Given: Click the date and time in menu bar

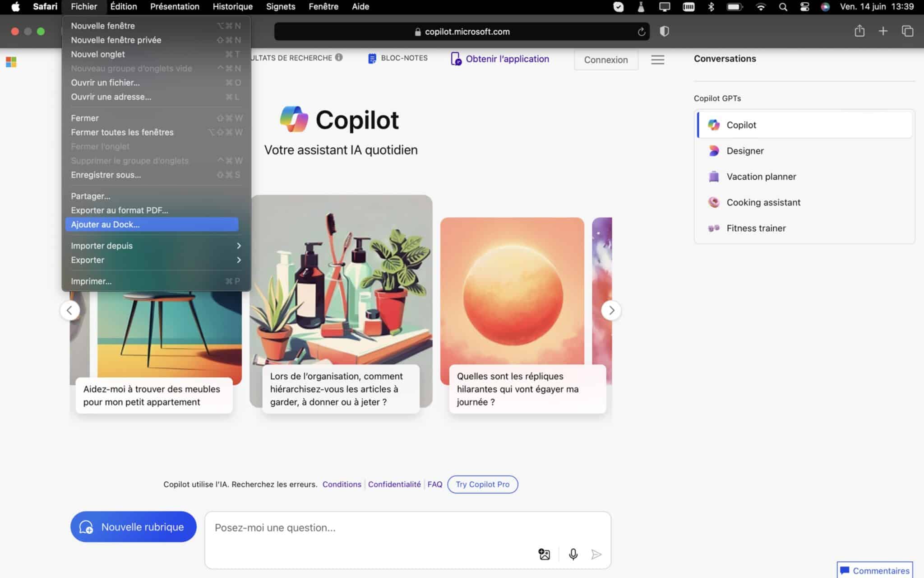Looking at the screenshot, I should (x=877, y=7).
